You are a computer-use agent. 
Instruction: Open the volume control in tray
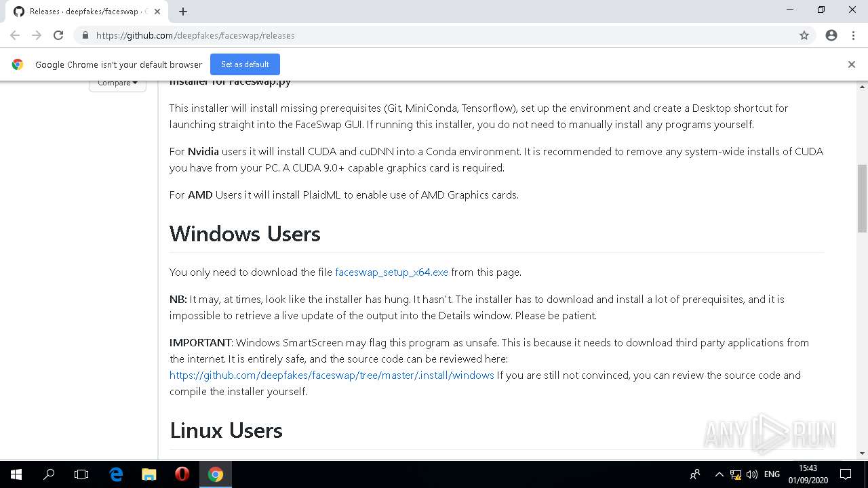(x=751, y=474)
